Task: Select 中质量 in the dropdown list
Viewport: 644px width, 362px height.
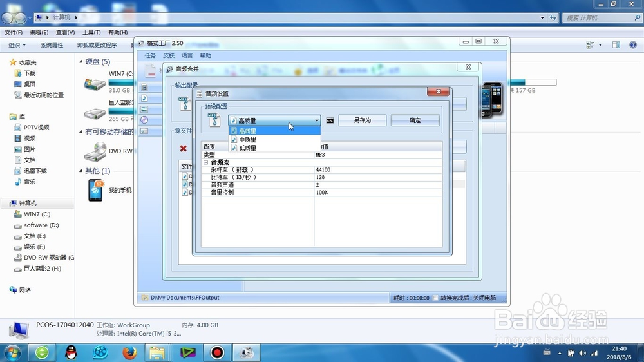Action: coord(274,139)
